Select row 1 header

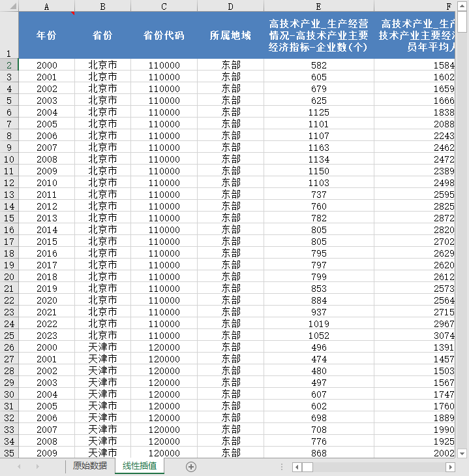tap(9, 35)
